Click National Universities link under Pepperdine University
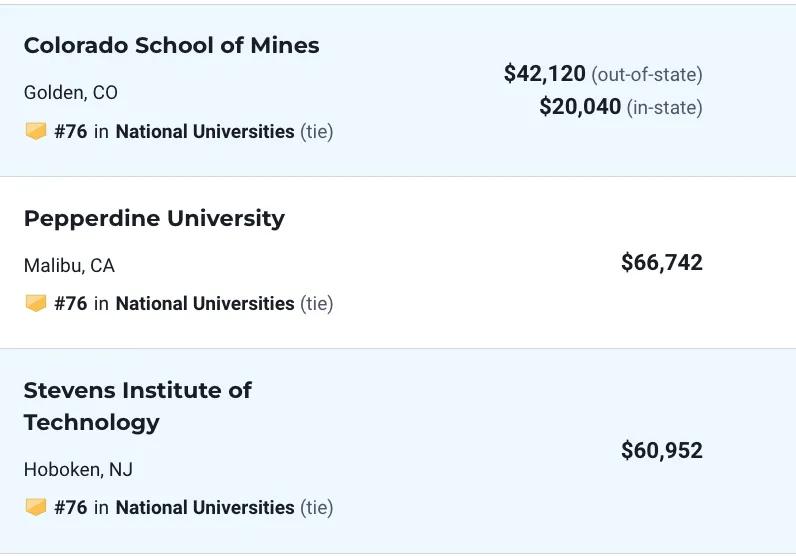Screen dimensions: 796x556 pyautogui.click(x=205, y=304)
